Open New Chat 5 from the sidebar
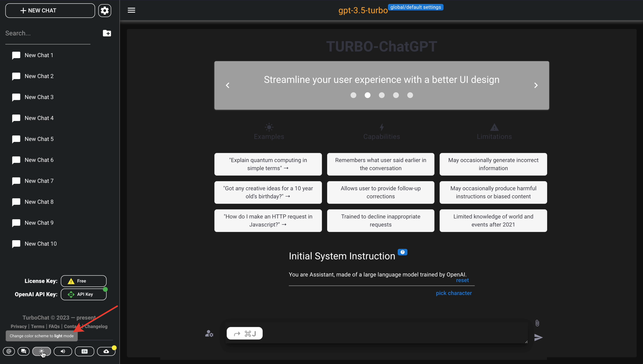 (39, 139)
